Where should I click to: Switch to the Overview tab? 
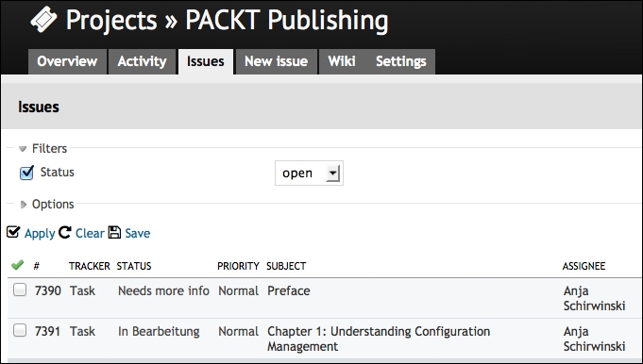tap(67, 61)
